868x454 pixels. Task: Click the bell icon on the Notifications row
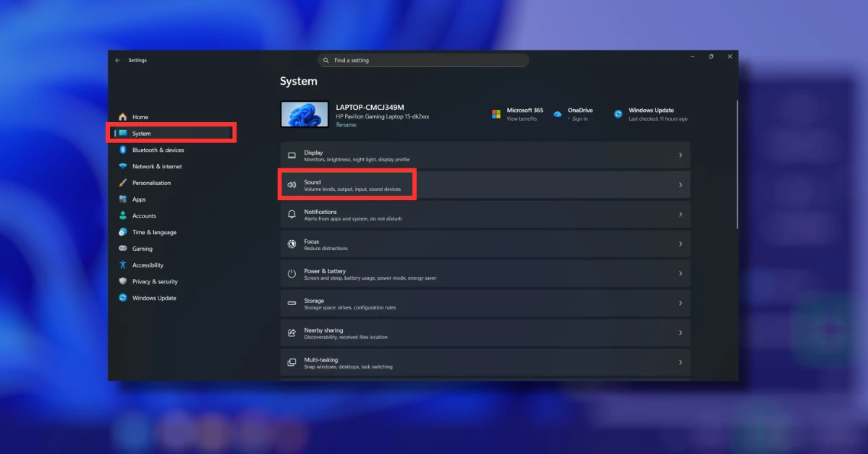292,214
